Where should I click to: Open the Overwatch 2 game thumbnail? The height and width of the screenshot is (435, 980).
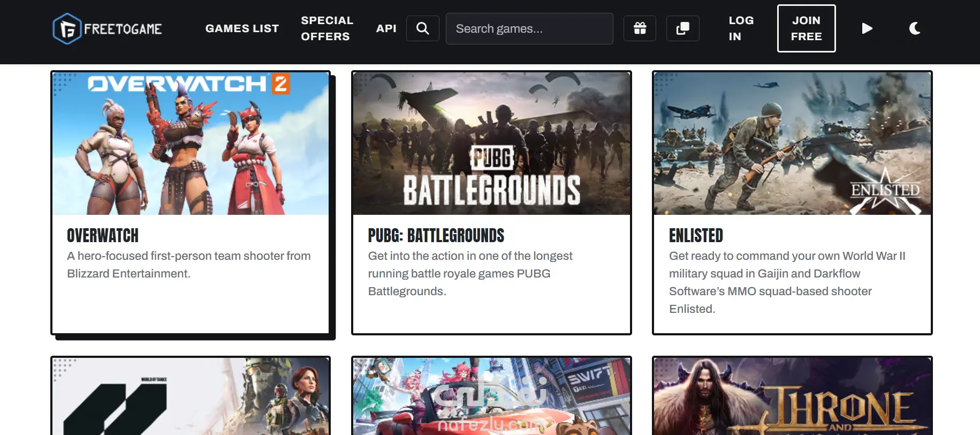(x=191, y=144)
